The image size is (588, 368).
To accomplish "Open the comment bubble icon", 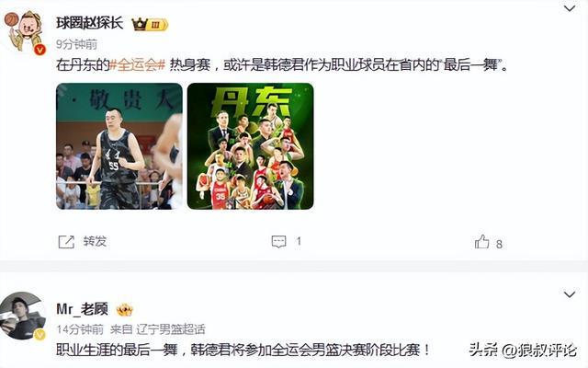I will (278, 241).
